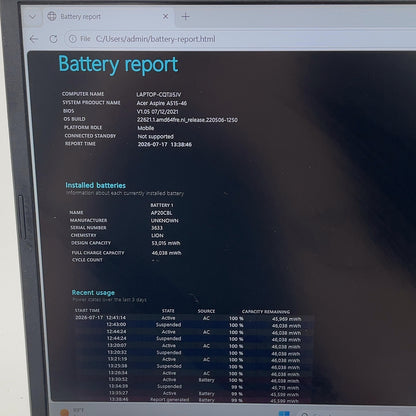Select the "STATE" column header
The image size is (416, 416).
[x=168, y=311]
